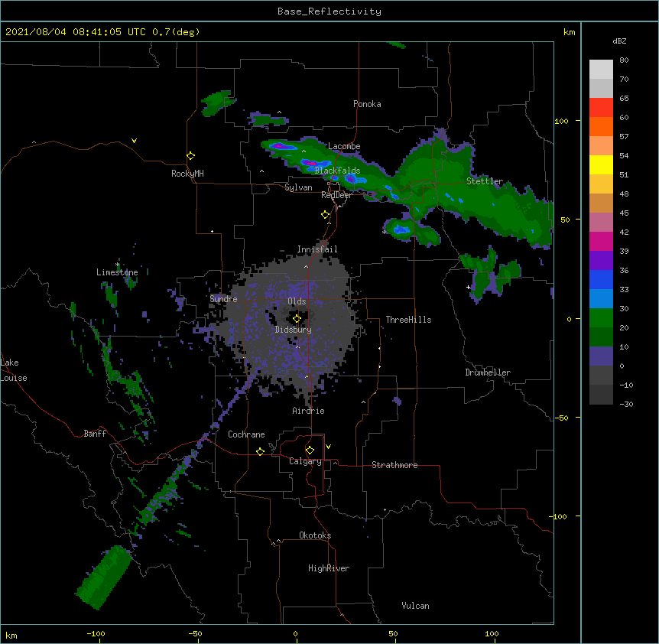Pick the magenta 39-42 dBZ legend swatch
The height and width of the screenshot is (644, 659).
[601, 241]
